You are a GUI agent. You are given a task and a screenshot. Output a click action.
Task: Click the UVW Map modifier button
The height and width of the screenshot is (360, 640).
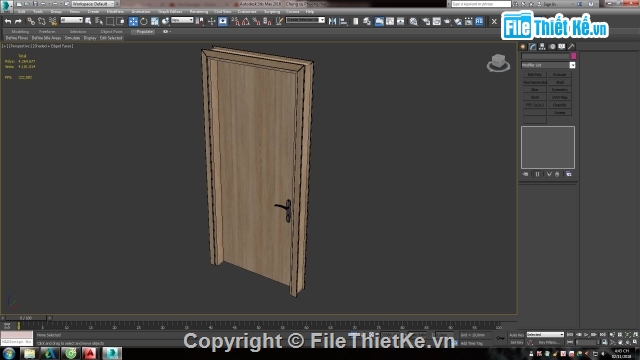point(560,98)
